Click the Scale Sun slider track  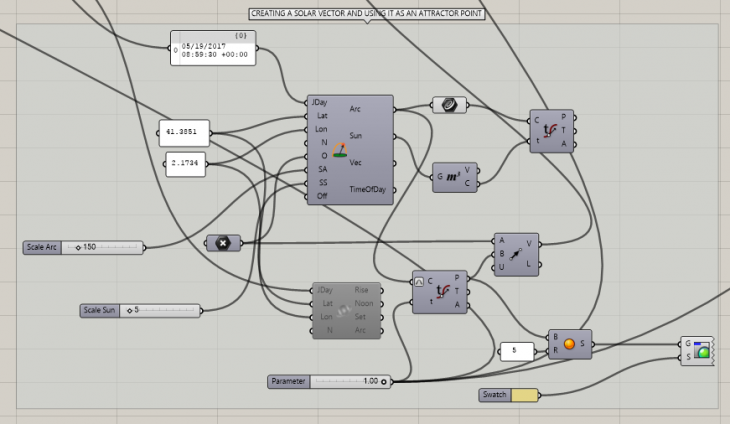tap(160, 310)
